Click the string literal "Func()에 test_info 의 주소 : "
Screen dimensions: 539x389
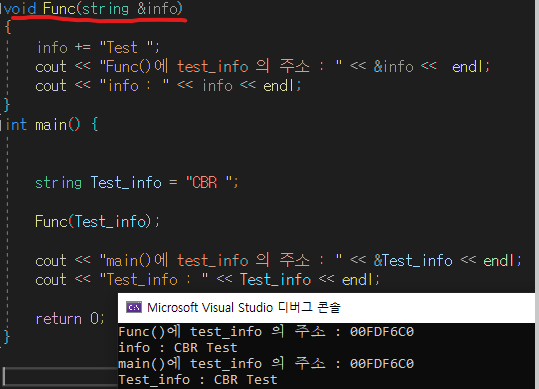click(221, 66)
